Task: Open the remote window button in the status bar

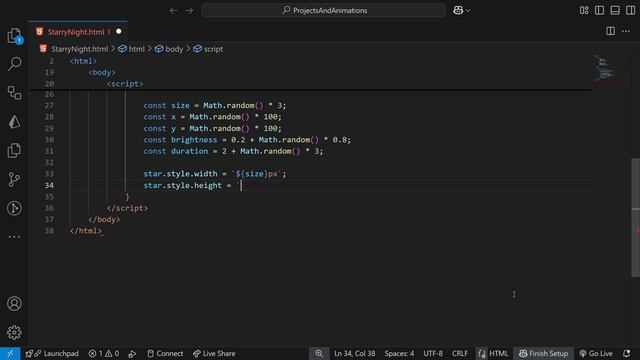Action: point(10,353)
